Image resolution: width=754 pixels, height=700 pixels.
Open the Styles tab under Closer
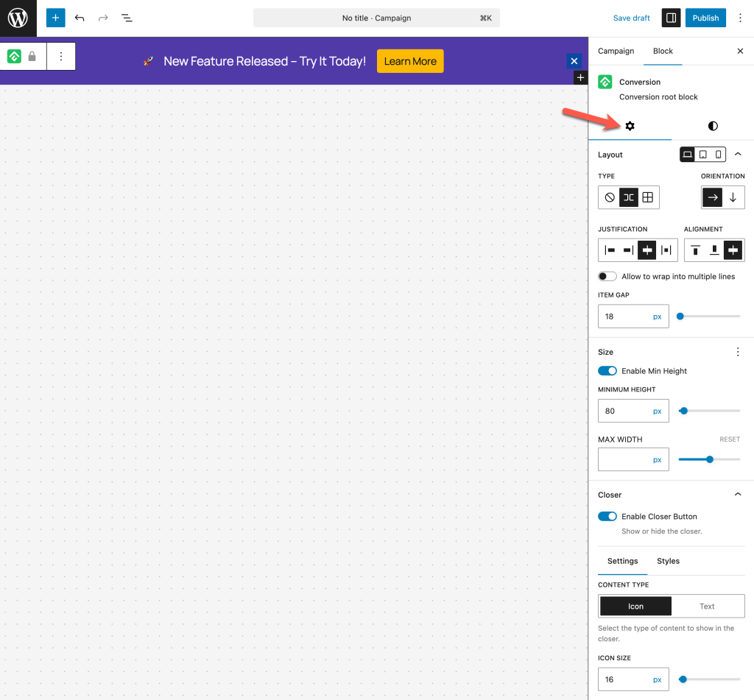pos(668,561)
